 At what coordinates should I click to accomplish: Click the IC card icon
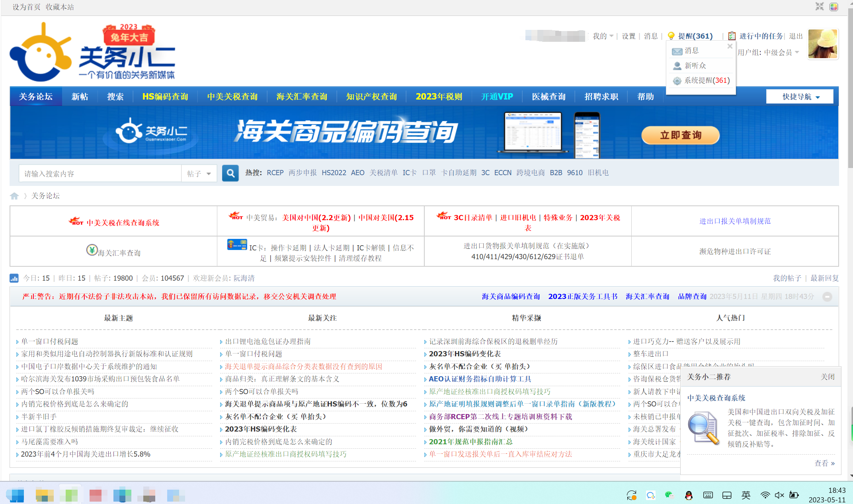tap(237, 244)
